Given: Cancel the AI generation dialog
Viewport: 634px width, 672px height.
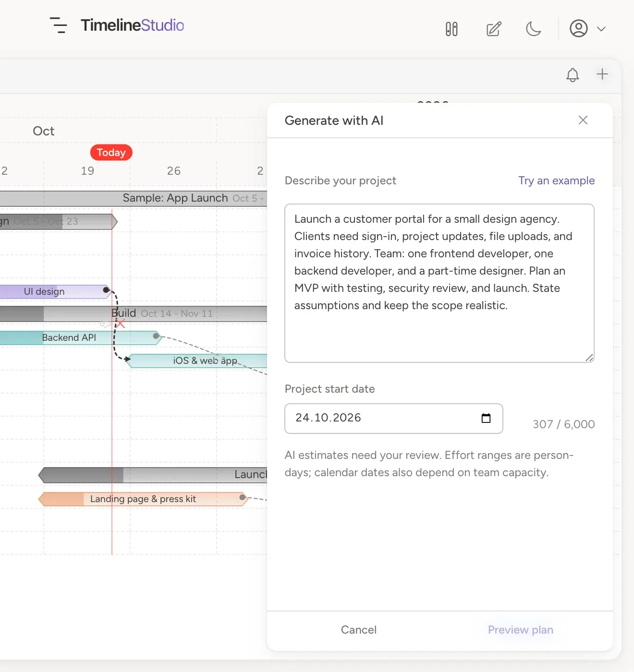Looking at the screenshot, I should (359, 630).
